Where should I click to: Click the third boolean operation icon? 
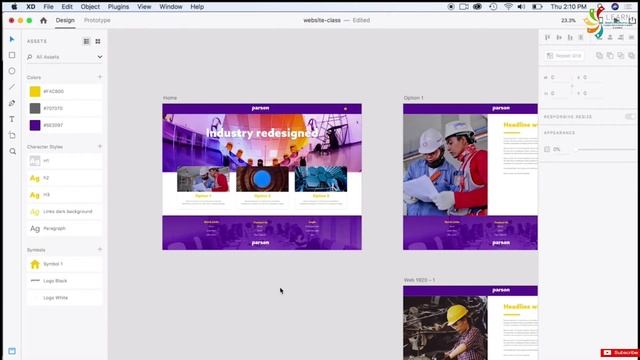(x=620, y=56)
